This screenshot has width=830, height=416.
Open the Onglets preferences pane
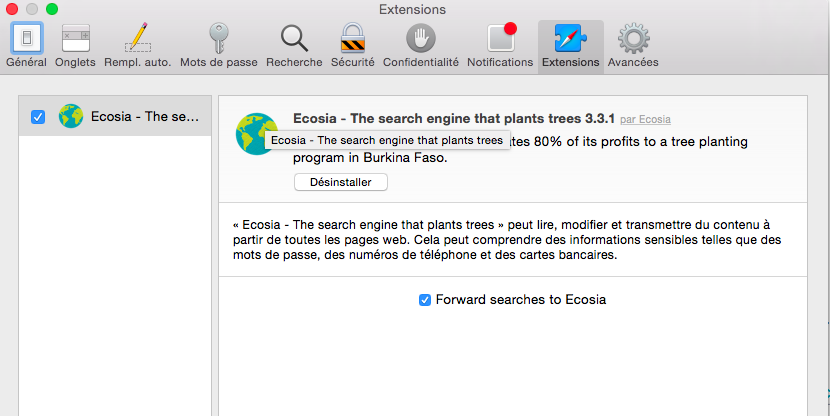click(x=75, y=46)
